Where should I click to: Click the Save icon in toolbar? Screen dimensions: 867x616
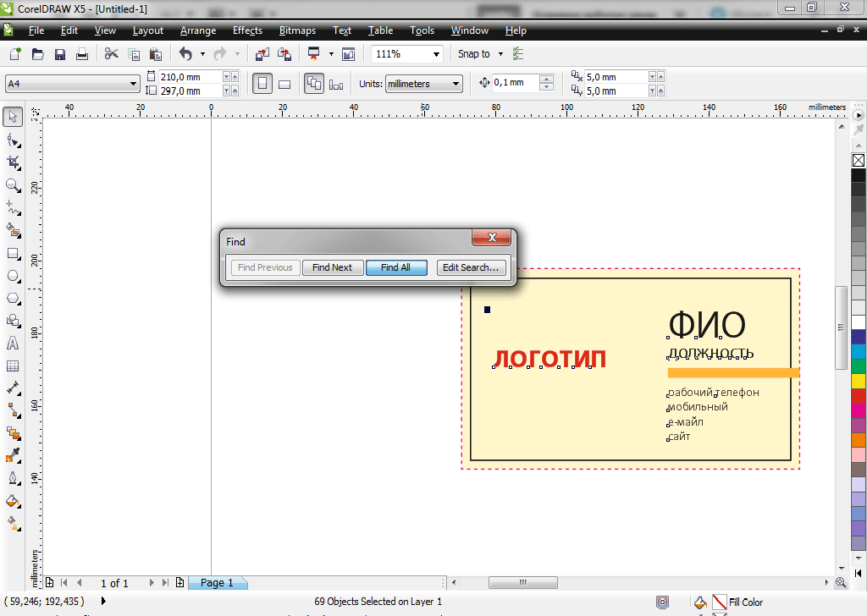(60, 54)
